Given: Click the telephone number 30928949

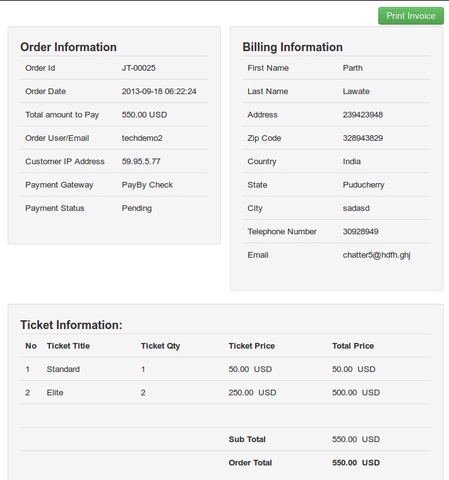Looking at the screenshot, I should coord(360,232).
